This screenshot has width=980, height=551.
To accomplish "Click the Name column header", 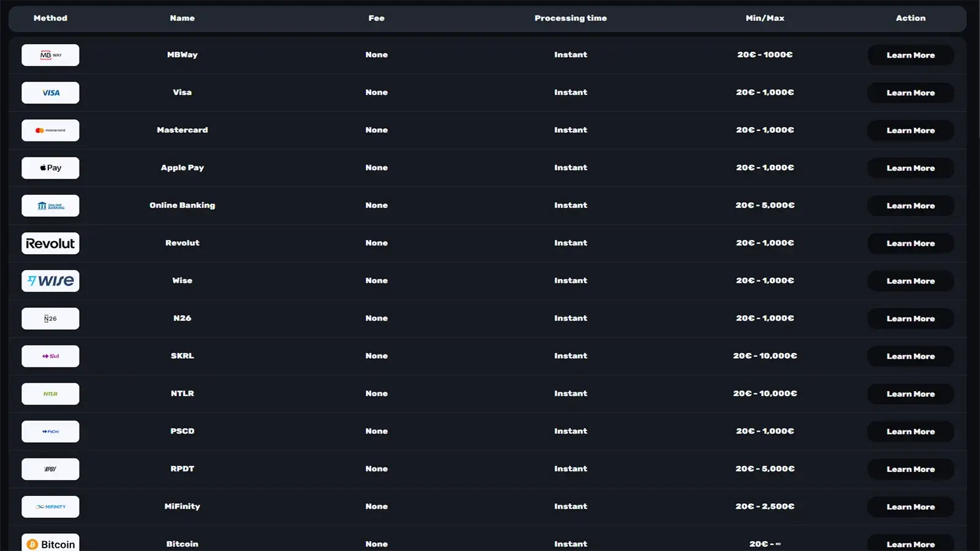I will [x=183, y=18].
